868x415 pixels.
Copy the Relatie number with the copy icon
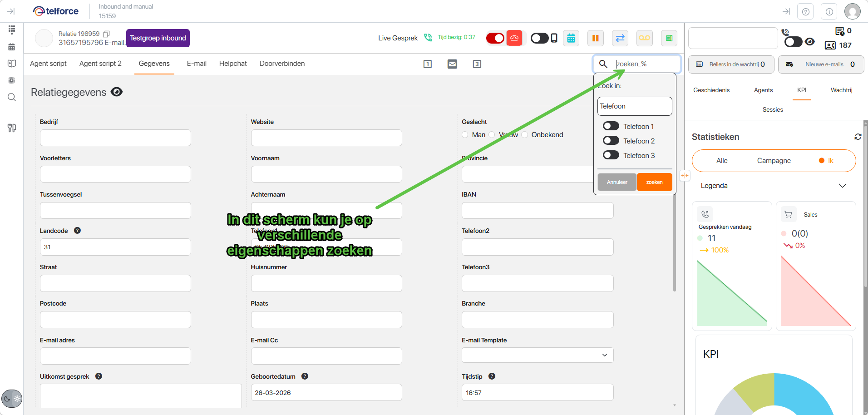click(106, 34)
